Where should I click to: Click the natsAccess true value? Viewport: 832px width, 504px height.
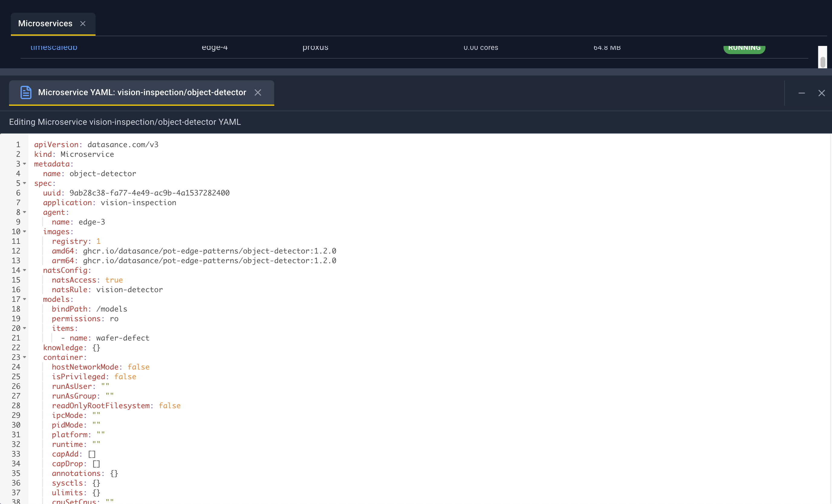(114, 280)
